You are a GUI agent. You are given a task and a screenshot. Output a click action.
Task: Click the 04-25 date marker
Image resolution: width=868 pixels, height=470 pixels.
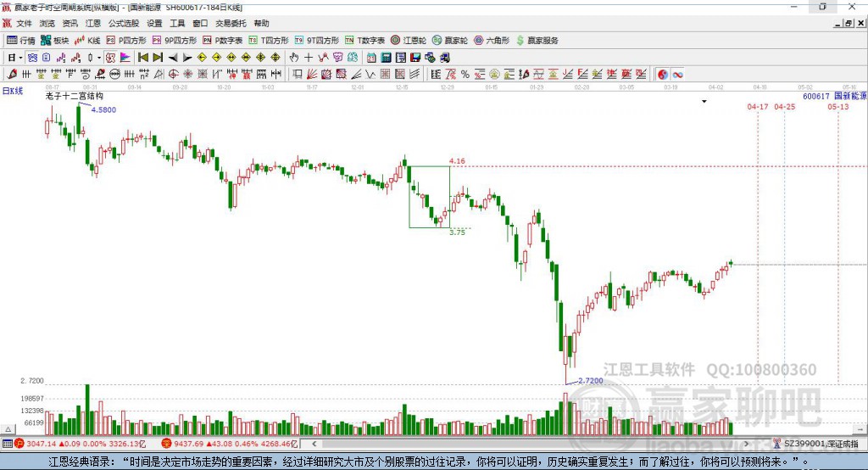[784, 106]
